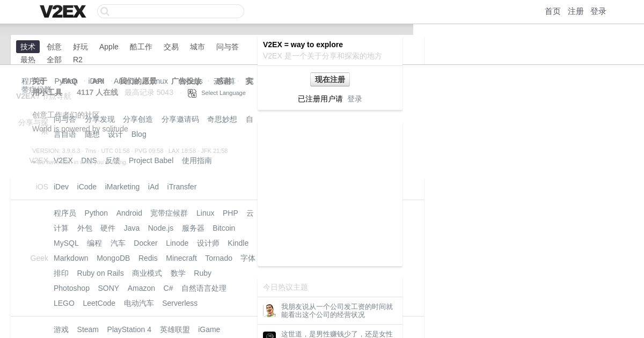
Task: Click 登录 under registered users prompt
Action: 355,99
